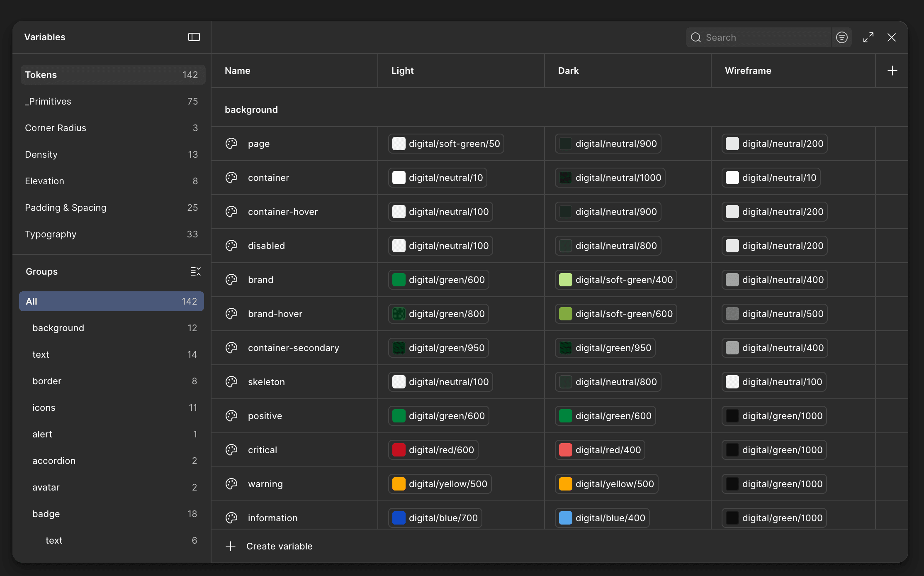
Task: Click Wireframe digital/neutral/500 value for brand-hover
Action: coord(775,314)
